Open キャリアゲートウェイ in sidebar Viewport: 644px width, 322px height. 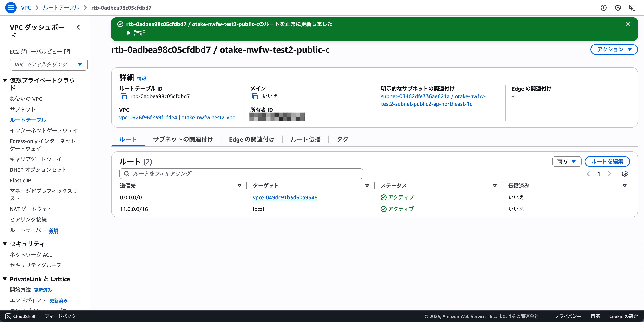(x=36, y=159)
